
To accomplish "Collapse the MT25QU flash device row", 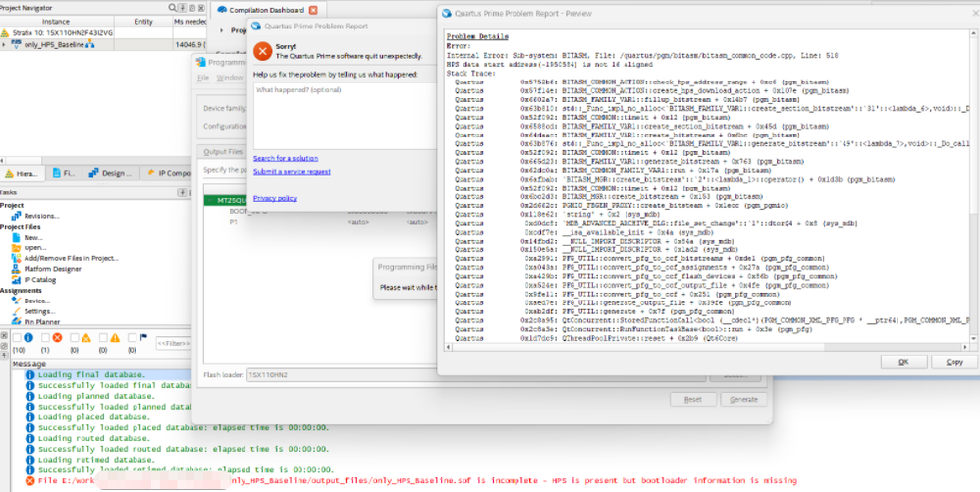I will pyautogui.click(x=210, y=201).
